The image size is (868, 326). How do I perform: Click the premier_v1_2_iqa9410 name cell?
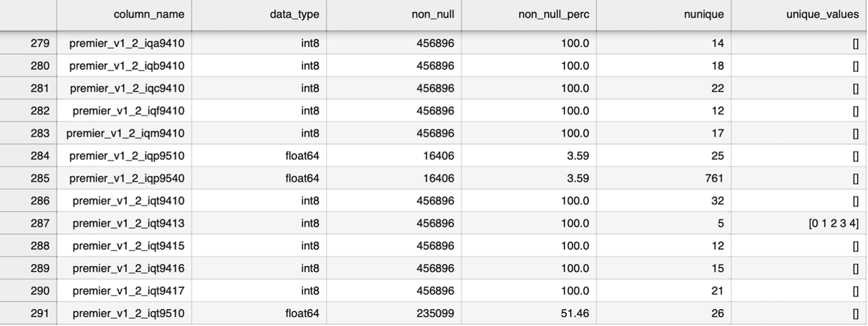click(x=126, y=43)
